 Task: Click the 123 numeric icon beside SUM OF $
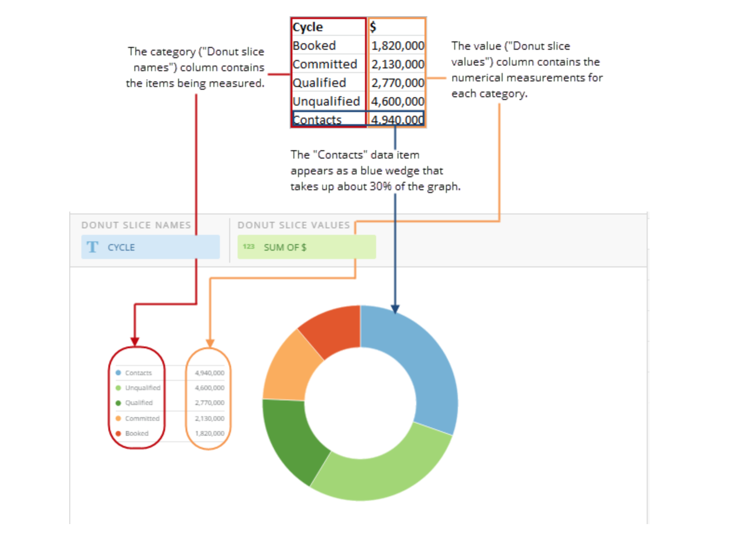(x=249, y=247)
